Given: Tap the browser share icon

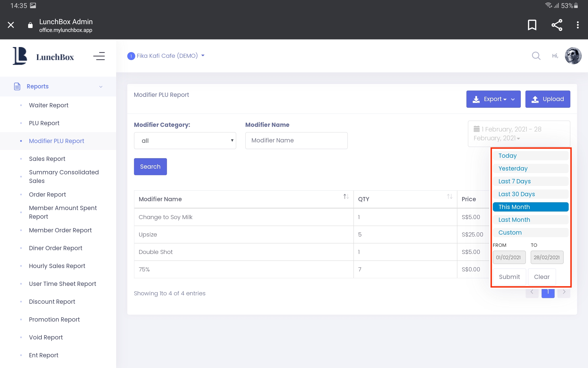Looking at the screenshot, I should [x=557, y=25].
